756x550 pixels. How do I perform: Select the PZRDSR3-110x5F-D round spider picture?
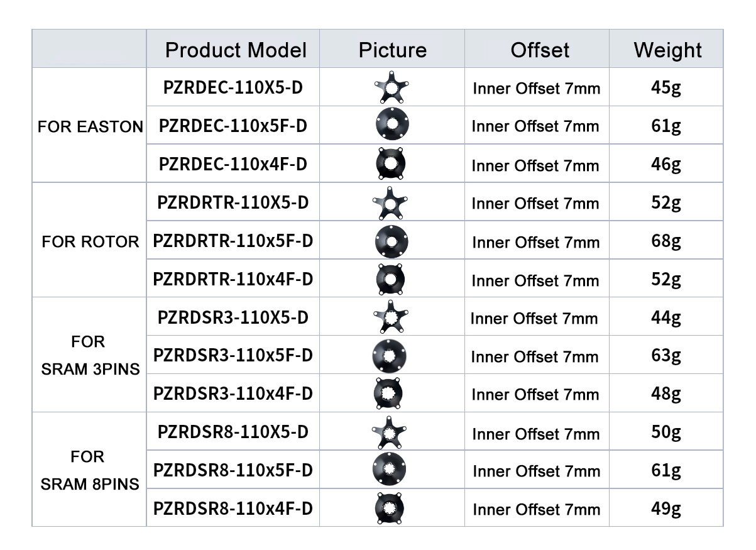click(x=390, y=356)
